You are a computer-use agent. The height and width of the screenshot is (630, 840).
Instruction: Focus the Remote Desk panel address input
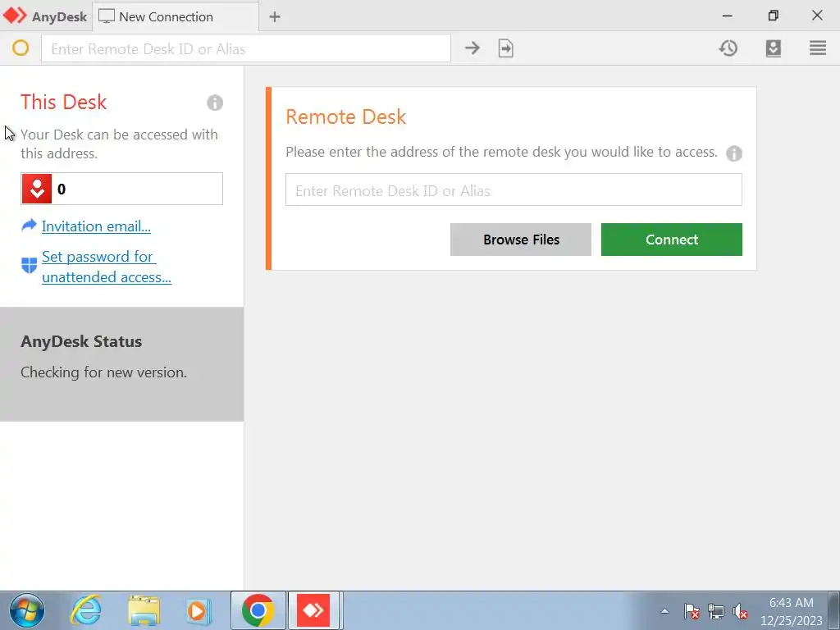click(514, 189)
